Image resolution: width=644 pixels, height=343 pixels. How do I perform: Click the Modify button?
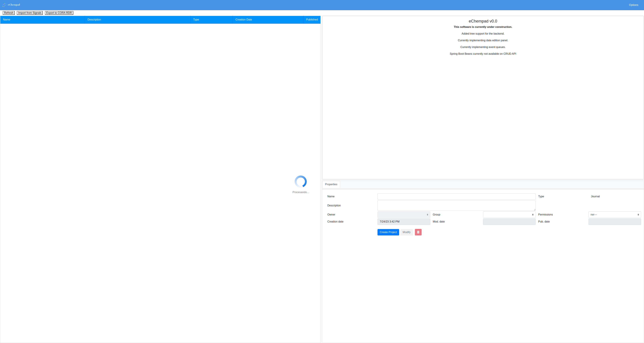coord(406,232)
